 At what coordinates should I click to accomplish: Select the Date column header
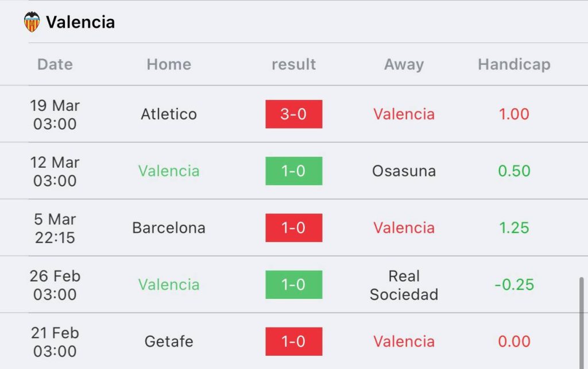(x=55, y=64)
